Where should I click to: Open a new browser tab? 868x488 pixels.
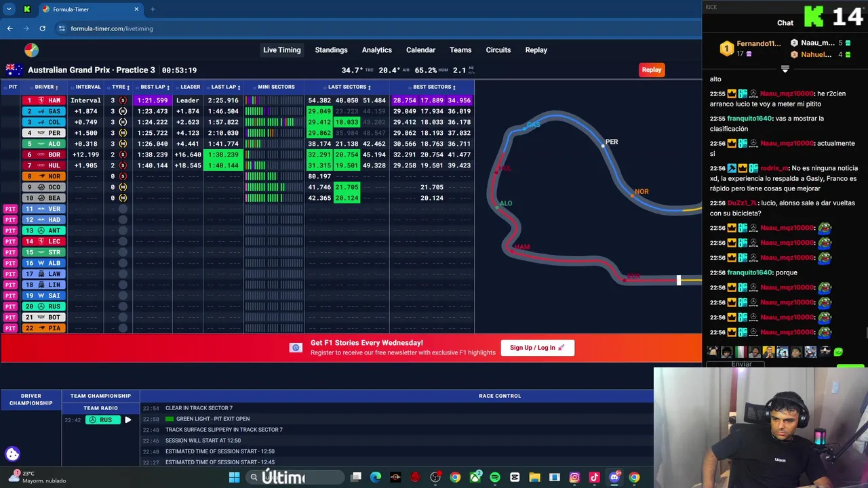pos(153,9)
